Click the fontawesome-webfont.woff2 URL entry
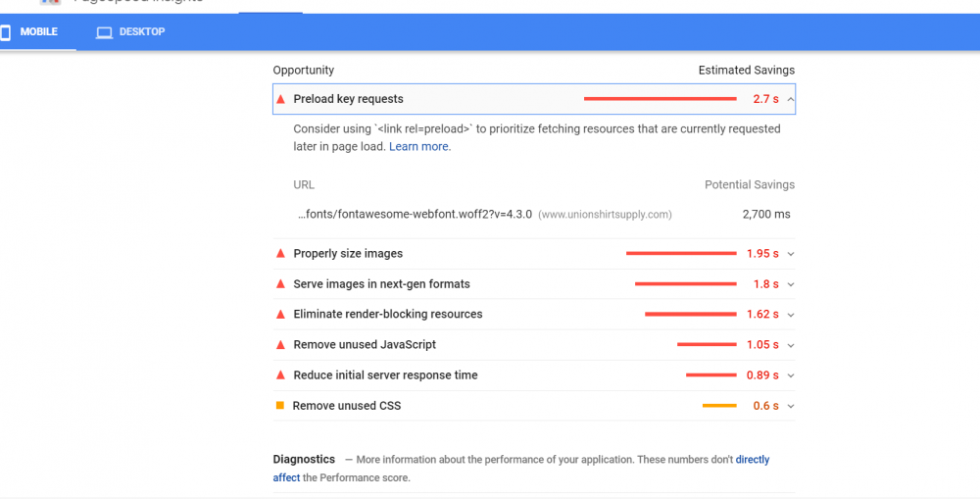Image resolution: width=980 pixels, height=499 pixels. coord(415,214)
